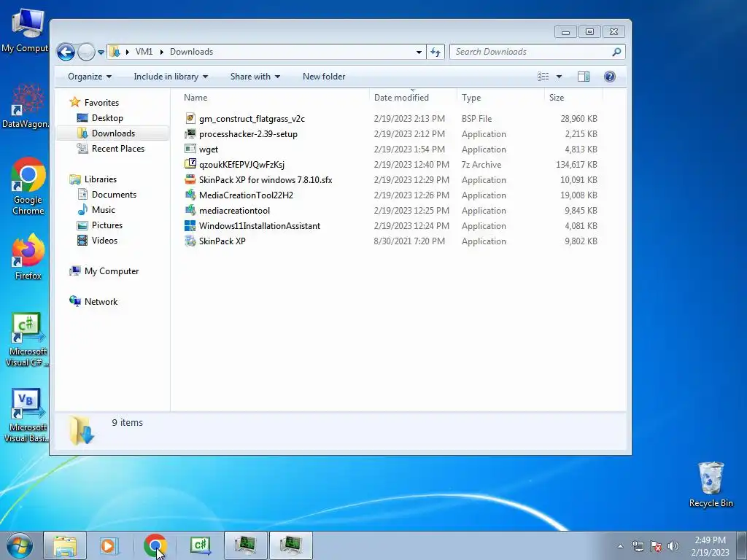Viewport: 747px width, 560px height.
Task: Open Visual C# from the taskbar
Action: click(200, 545)
